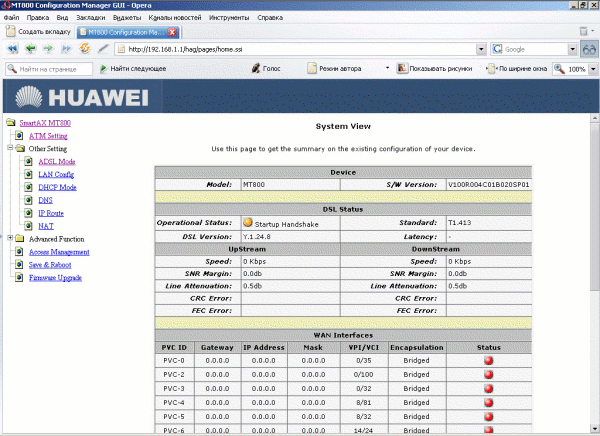Open the Файл menu
600x436 pixels.
tap(11, 18)
